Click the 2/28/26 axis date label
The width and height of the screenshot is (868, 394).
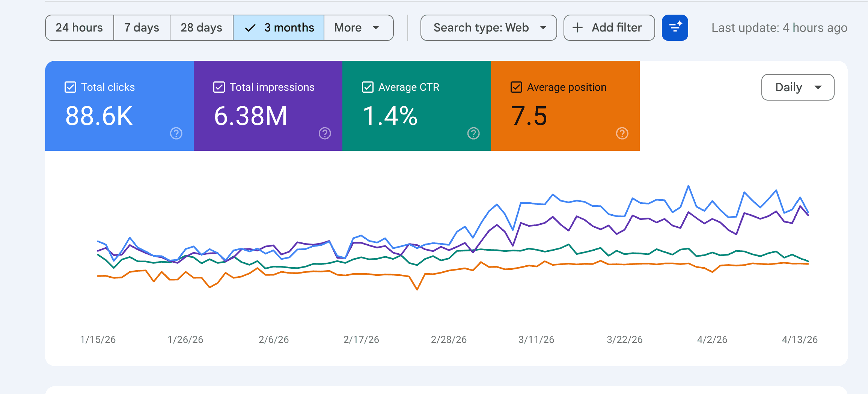[x=449, y=340]
